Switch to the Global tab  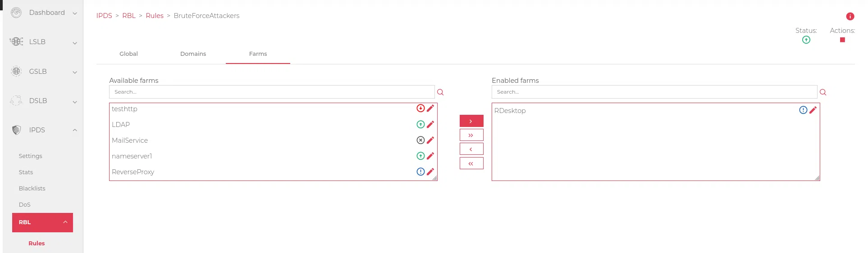tap(128, 54)
